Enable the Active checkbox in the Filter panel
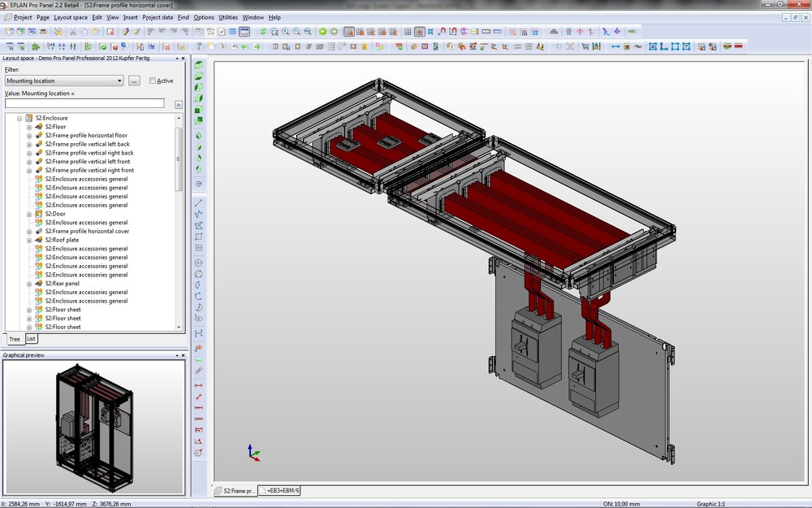 153,80
